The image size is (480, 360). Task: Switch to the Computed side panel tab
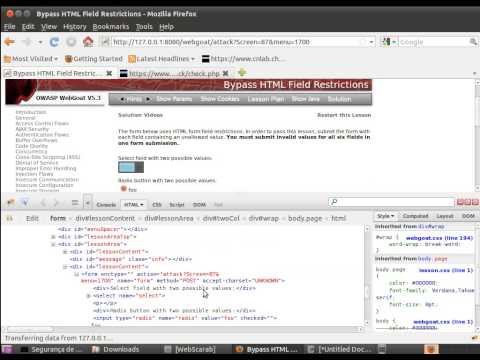pyautogui.click(x=415, y=216)
